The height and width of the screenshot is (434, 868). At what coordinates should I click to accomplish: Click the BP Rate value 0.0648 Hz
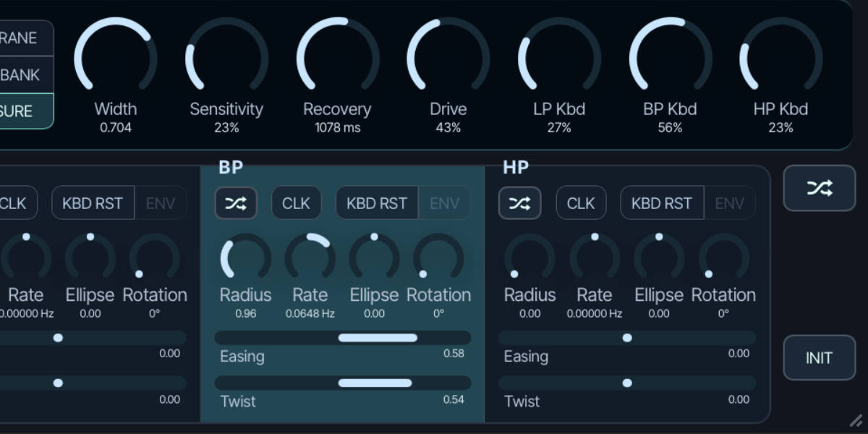click(x=310, y=314)
